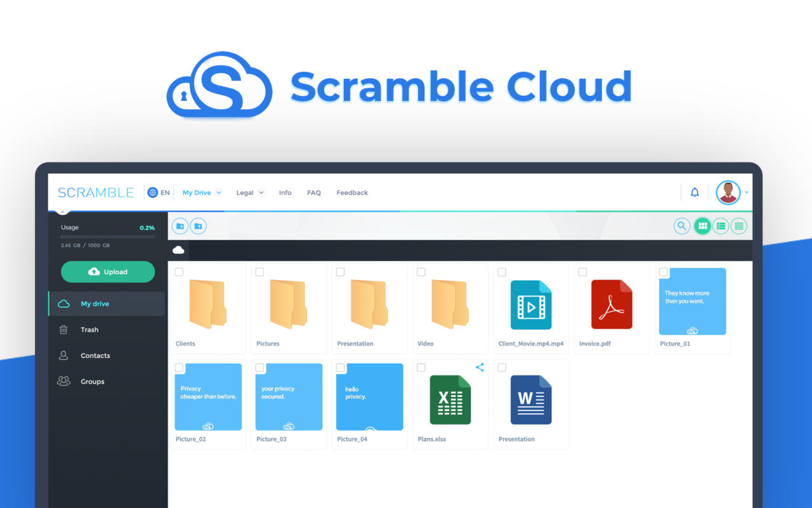Viewport: 812px width, 508px height.
Task: Open the Video folder icon
Action: tap(449, 305)
